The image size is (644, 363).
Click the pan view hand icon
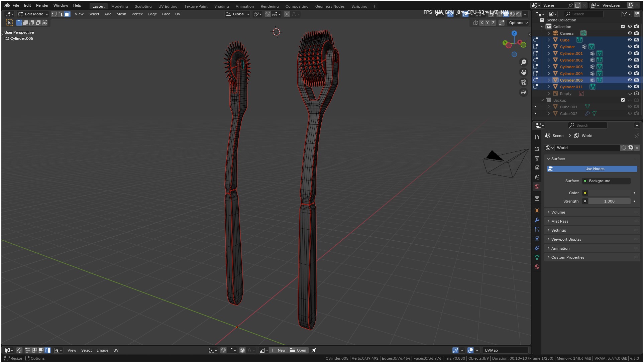point(524,72)
